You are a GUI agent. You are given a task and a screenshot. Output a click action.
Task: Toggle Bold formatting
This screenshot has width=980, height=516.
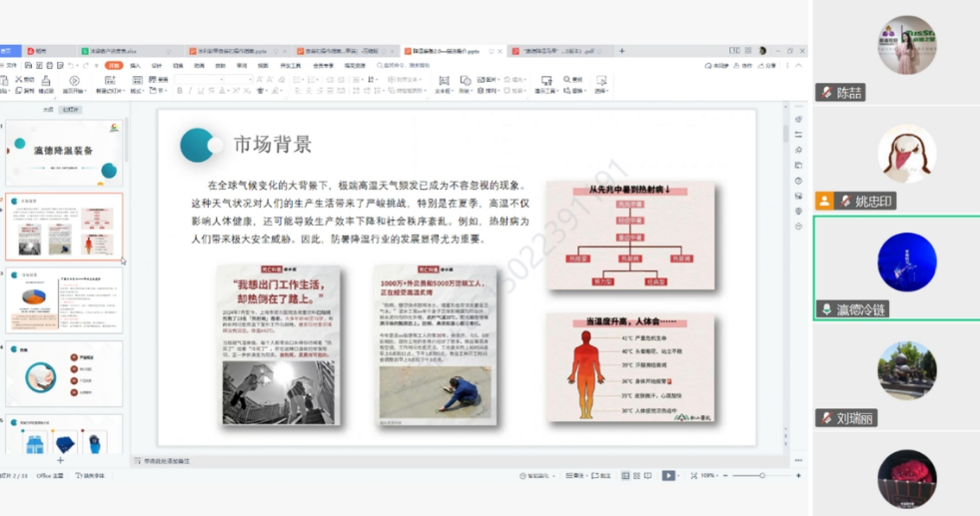[180, 91]
